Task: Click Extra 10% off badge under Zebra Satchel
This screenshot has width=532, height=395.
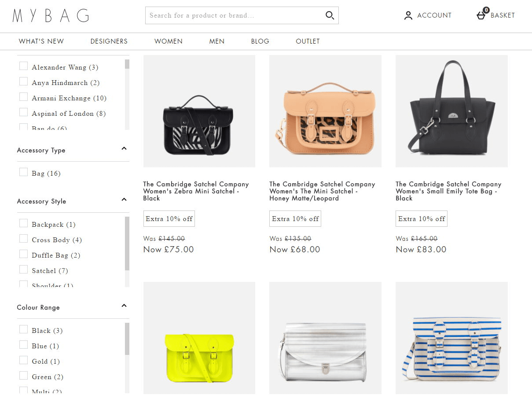Action: coord(169,219)
